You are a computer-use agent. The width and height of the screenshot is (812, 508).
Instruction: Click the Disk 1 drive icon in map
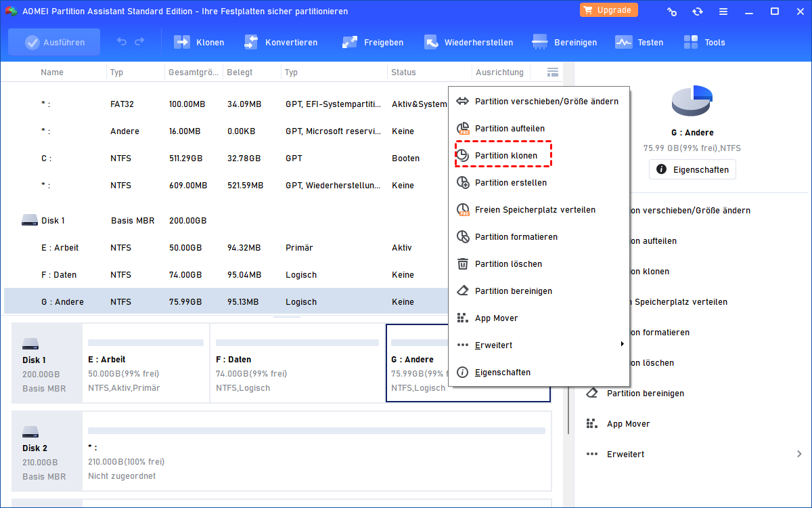30,343
